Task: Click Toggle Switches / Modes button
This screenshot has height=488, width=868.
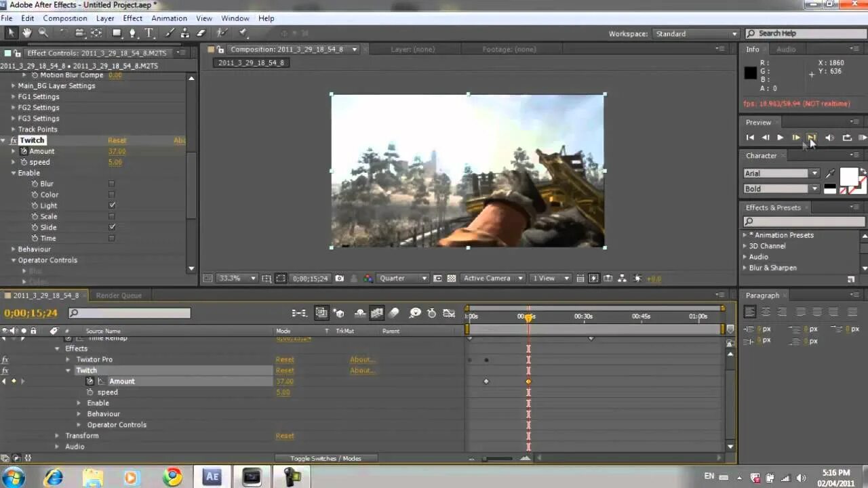Action: (325, 458)
